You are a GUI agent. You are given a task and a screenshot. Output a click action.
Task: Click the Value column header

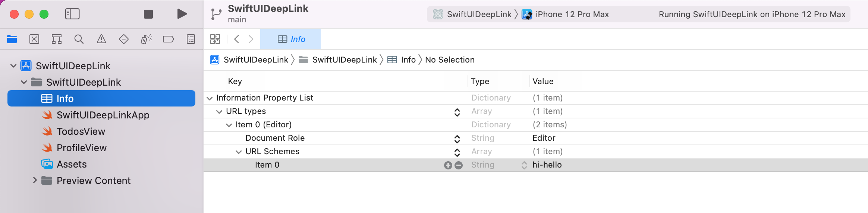pos(543,81)
